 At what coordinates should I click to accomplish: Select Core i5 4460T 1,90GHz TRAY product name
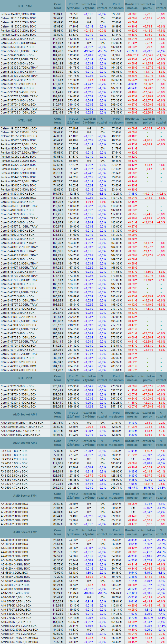click(19, 268)
